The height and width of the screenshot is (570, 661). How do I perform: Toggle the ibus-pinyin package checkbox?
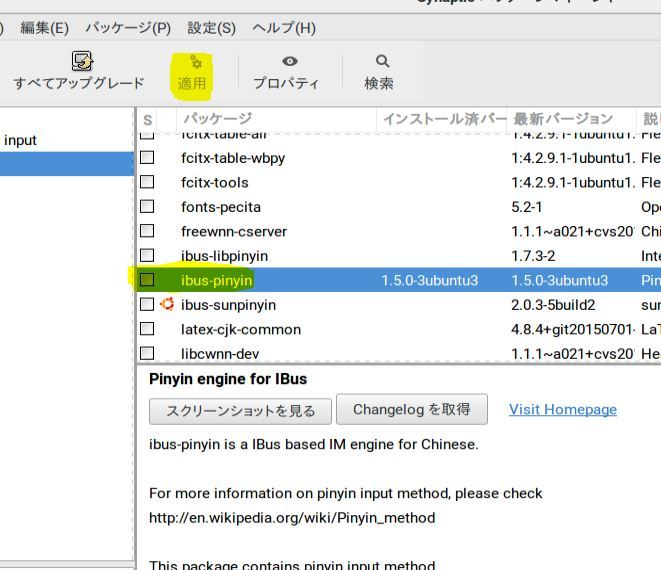point(147,280)
